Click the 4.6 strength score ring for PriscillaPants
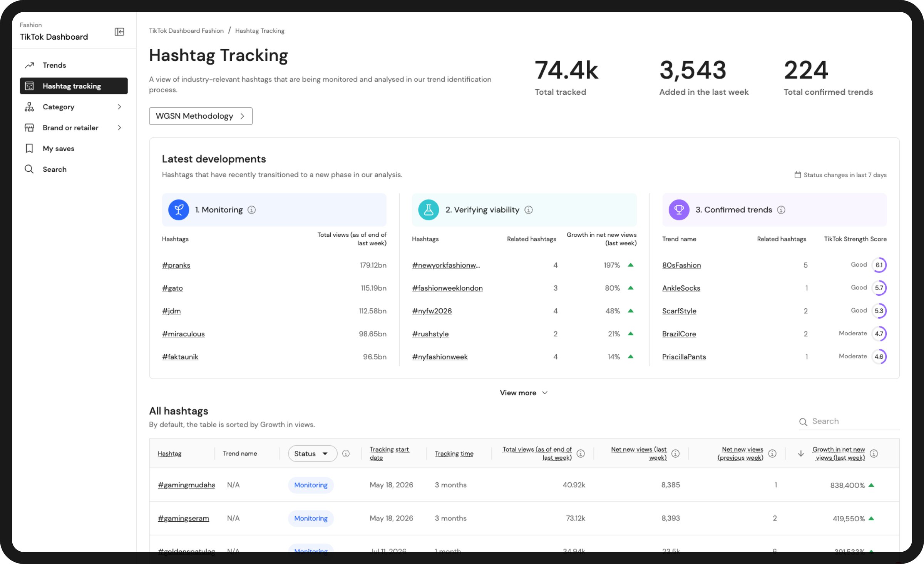Screen dimensions: 924x564 (879, 356)
